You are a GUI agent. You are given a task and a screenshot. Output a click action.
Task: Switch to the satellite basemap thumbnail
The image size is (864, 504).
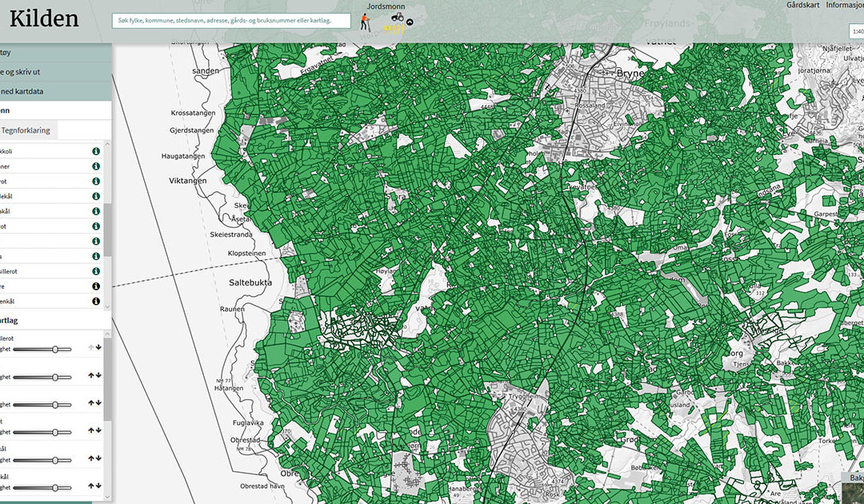pyautogui.click(x=853, y=490)
